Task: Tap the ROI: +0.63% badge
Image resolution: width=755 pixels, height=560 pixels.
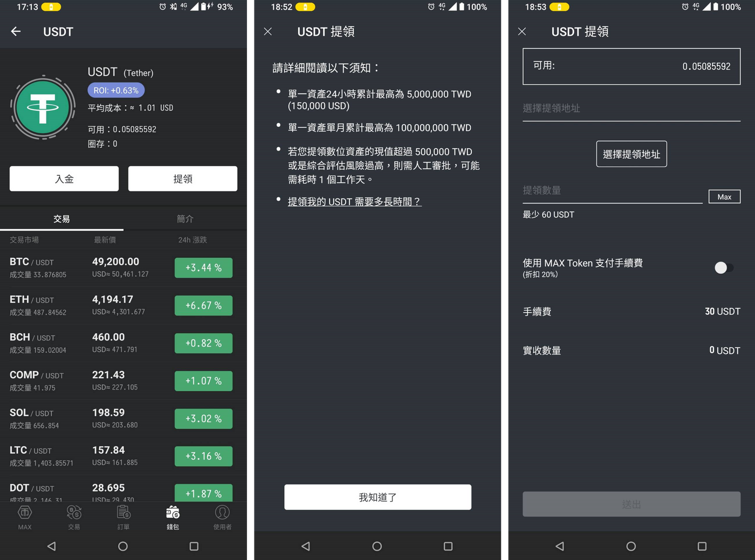Action: [116, 90]
